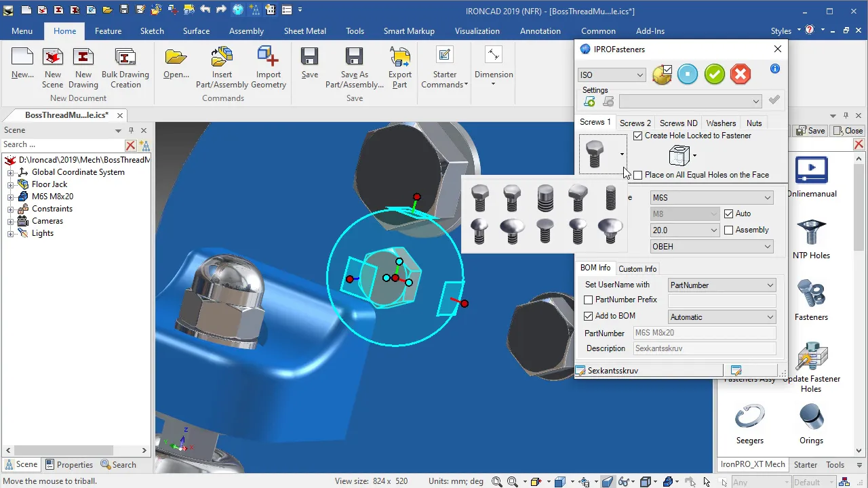The height and width of the screenshot is (488, 868).
Task: Uncheck Add to BOM
Action: pos(589,316)
